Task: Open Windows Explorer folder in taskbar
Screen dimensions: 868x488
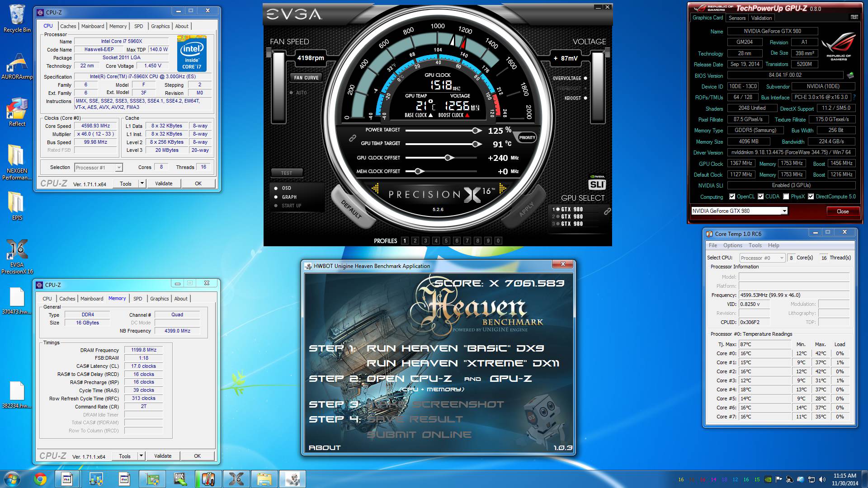Action: (x=264, y=479)
